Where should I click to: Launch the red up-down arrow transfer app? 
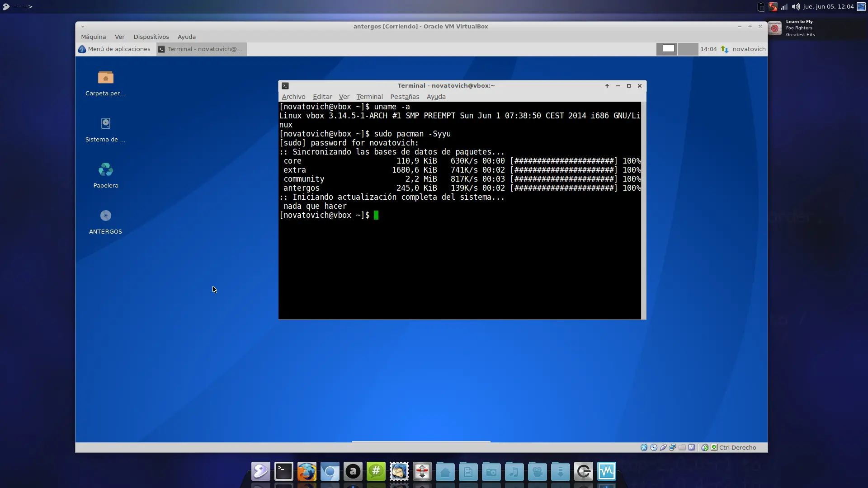coord(422,472)
